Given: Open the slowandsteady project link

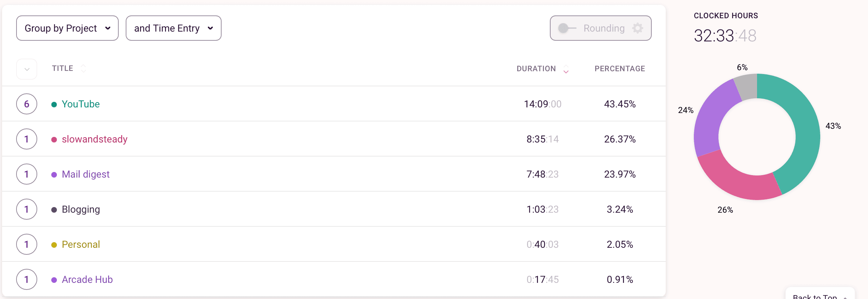Looking at the screenshot, I should point(94,139).
